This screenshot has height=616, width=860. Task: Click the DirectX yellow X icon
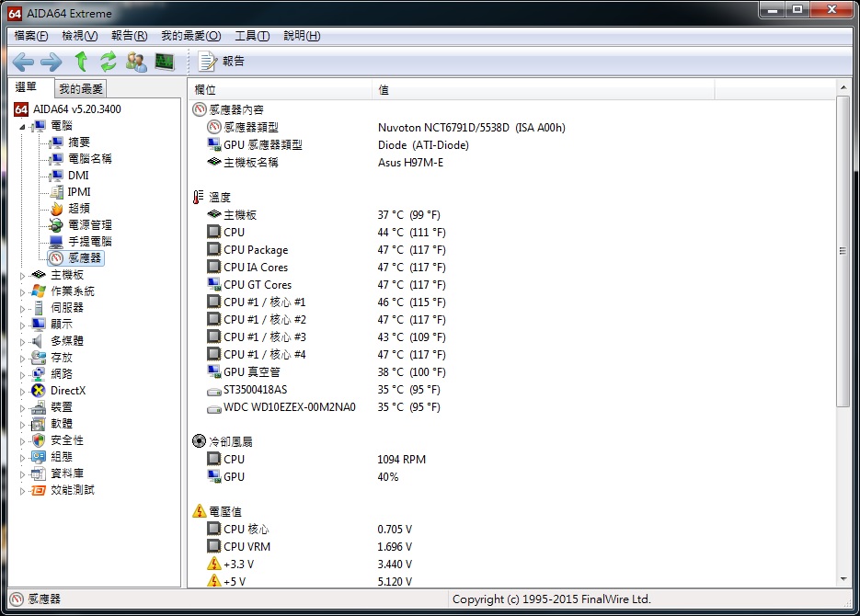tap(39, 390)
